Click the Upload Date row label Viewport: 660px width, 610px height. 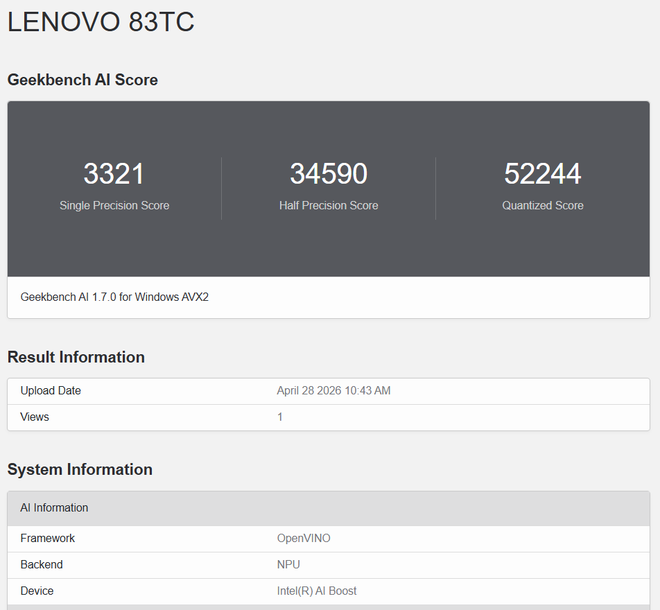(x=51, y=391)
